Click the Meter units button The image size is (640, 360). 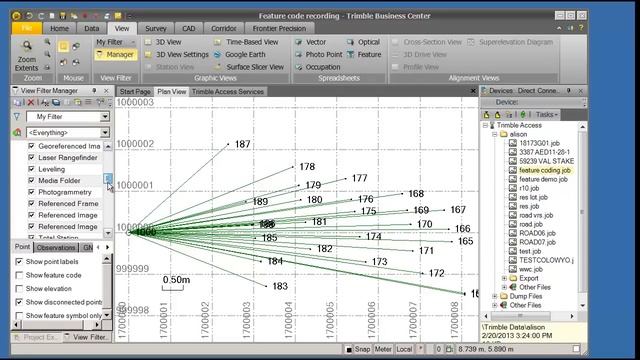click(383, 349)
